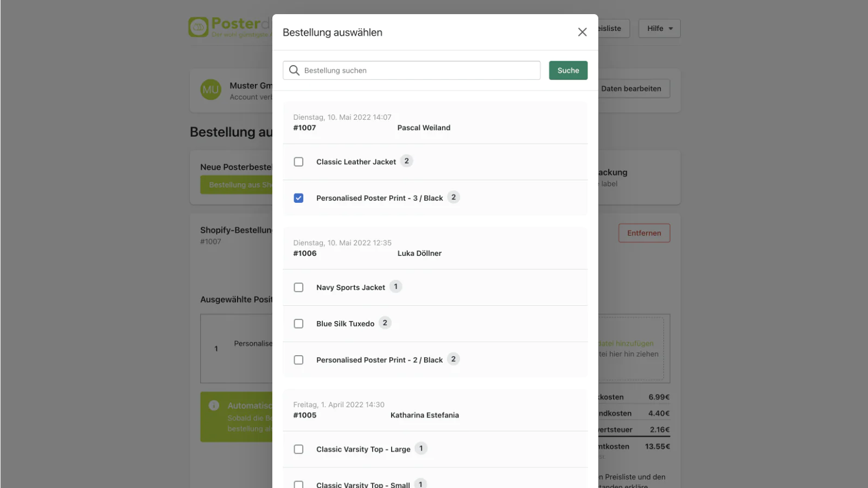The width and height of the screenshot is (868, 488).
Task: Click customer name Katharina Estefania
Action: (425, 415)
